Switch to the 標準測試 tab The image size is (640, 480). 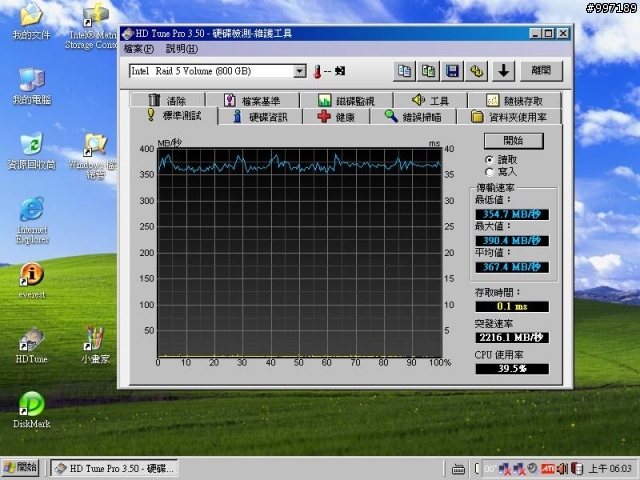174,116
